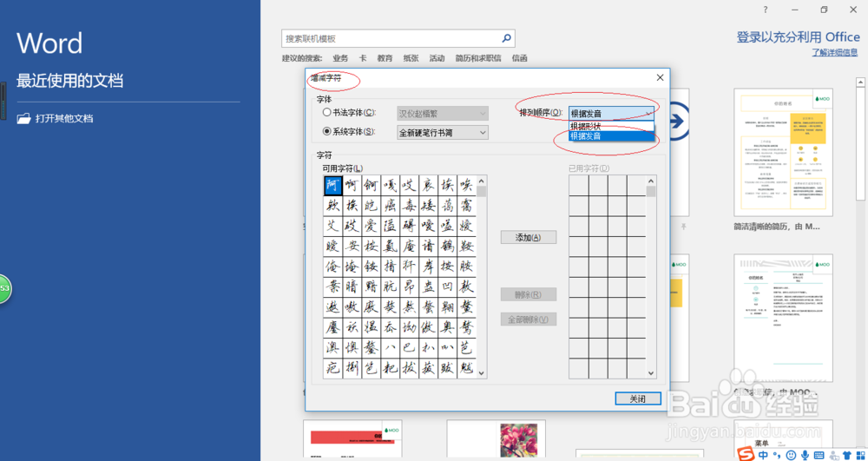Open the 全新硬笔行书简 system font dropdown

coord(443,132)
